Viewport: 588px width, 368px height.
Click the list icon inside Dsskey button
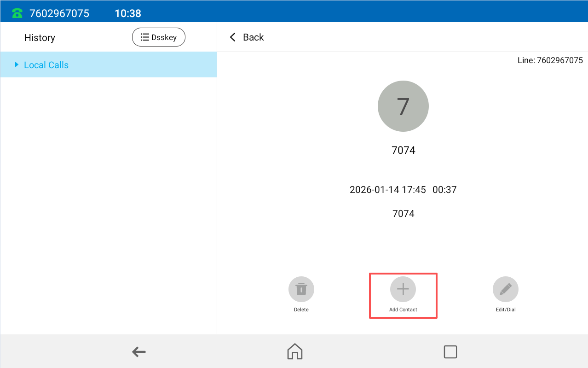pos(144,37)
